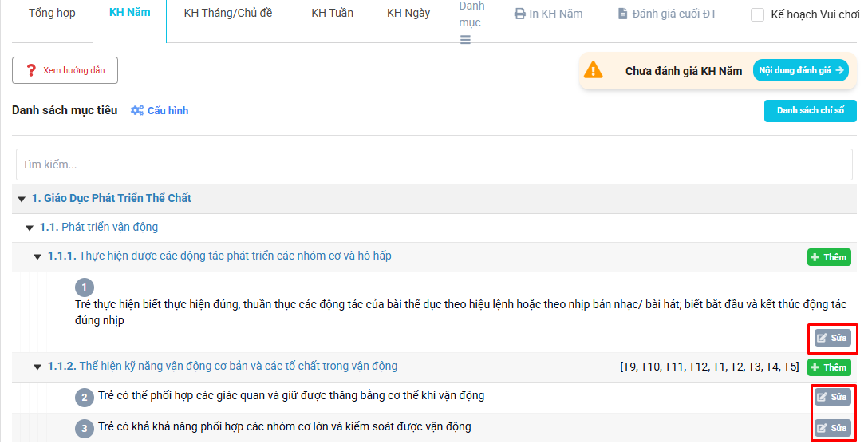Select 1.1.2. Thể hiện kỹ năng vận động heading
Screen dimensions: 868x448
click(x=223, y=366)
